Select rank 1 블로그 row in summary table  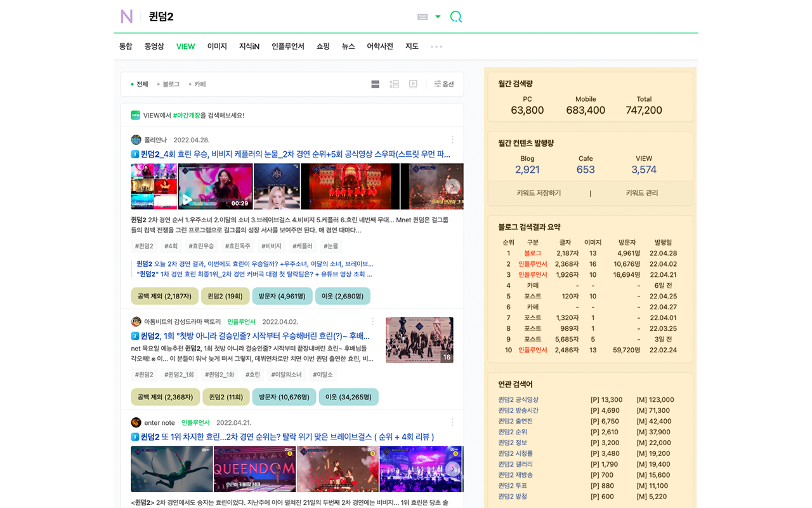pyautogui.click(x=589, y=253)
